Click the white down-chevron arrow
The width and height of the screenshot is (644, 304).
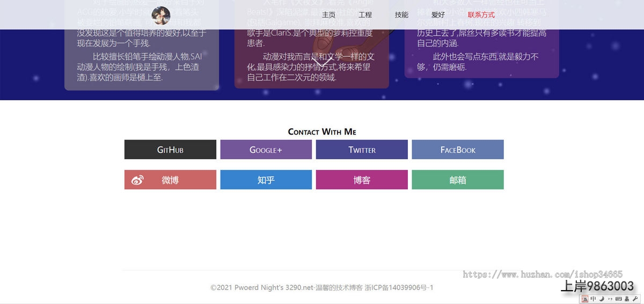[321, 63]
